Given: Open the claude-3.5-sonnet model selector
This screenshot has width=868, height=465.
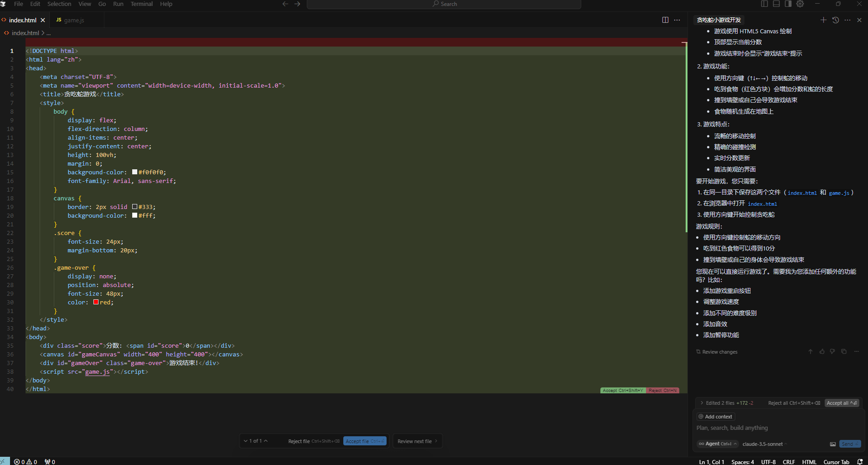Looking at the screenshot, I should [x=764, y=444].
